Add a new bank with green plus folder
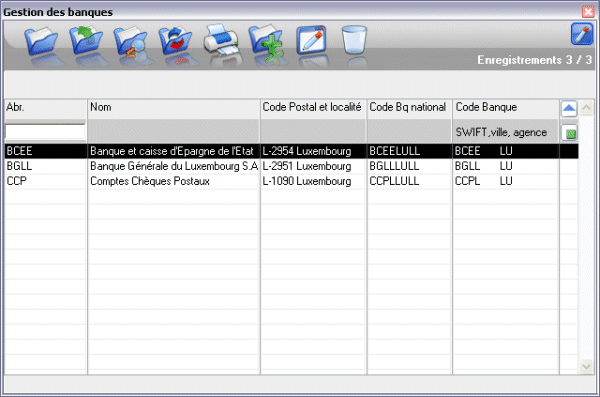 pos(266,42)
